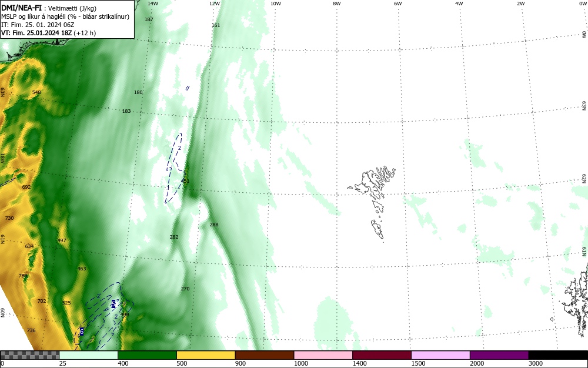Click the '4W' longitude label
The width and height of the screenshot is (588, 368).
[459, 4]
